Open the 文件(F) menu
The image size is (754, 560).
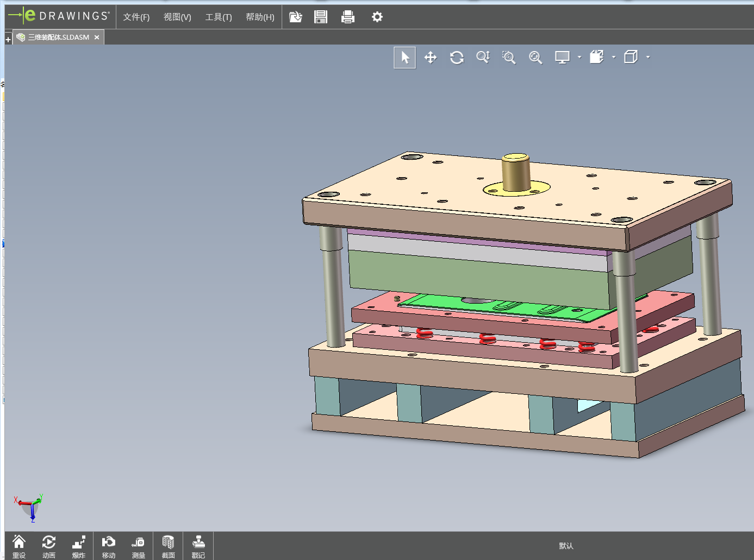click(136, 17)
